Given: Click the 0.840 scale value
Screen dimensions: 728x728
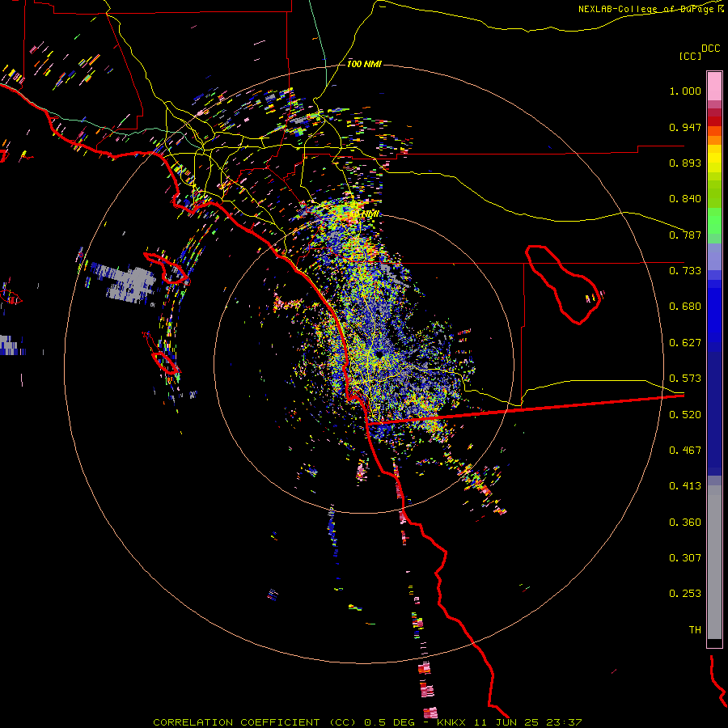Looking at the screenshot, I should click(685, 199).
